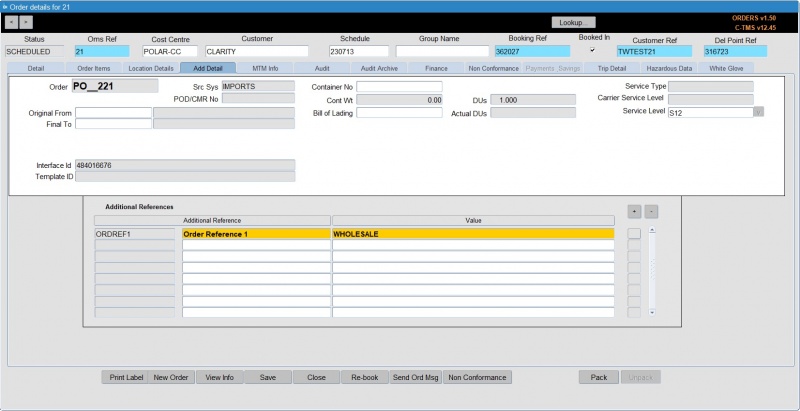The image size is (800, 411).
Task: Add a reference row with plus button
Action: coord(634,212)
